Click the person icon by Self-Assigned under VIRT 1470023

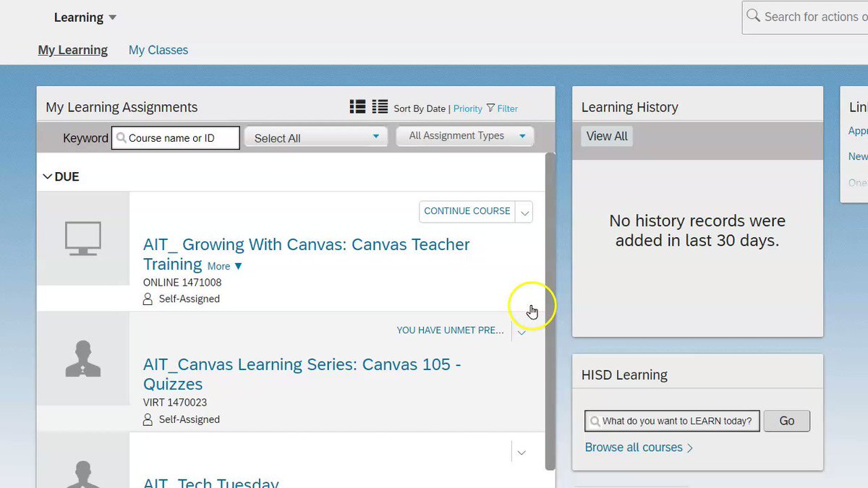148,419
